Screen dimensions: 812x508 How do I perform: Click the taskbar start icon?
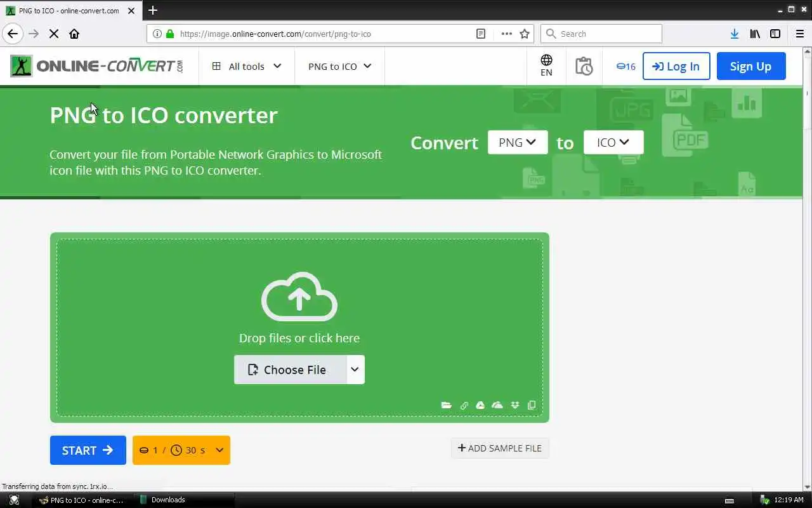(14, 500)
